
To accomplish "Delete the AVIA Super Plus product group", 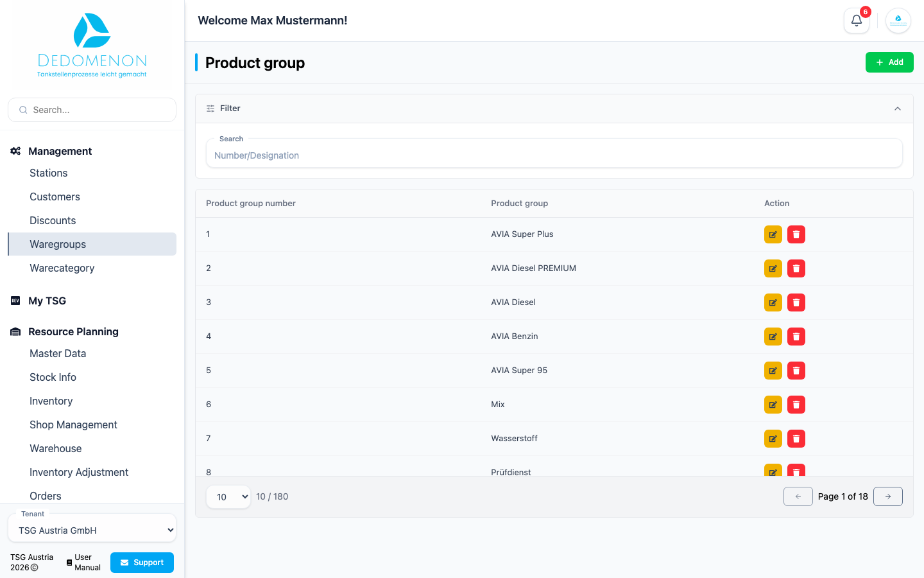I will coord(796,234).
